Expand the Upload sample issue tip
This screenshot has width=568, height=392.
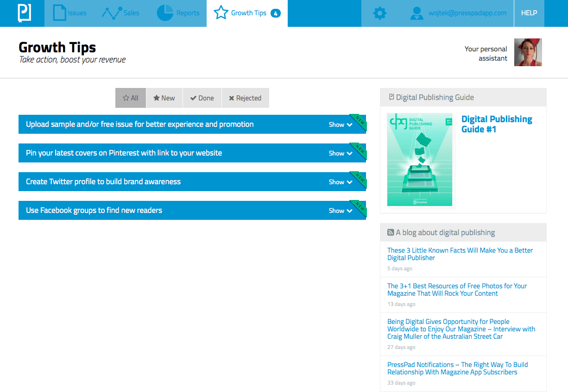click(340, 124)
